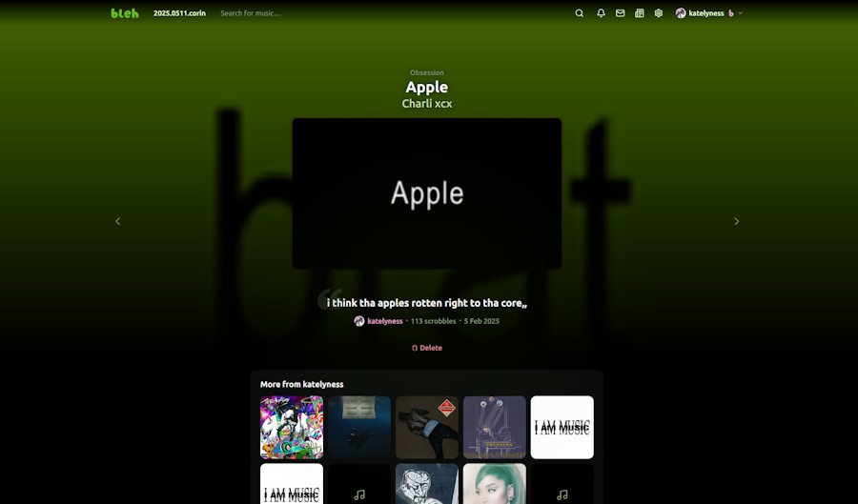Open the Apple track title link

[426, 88]
